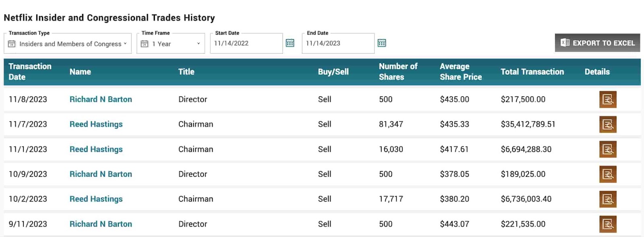Open details for the 11/7/2023 Hastings trade

[608, 125]
